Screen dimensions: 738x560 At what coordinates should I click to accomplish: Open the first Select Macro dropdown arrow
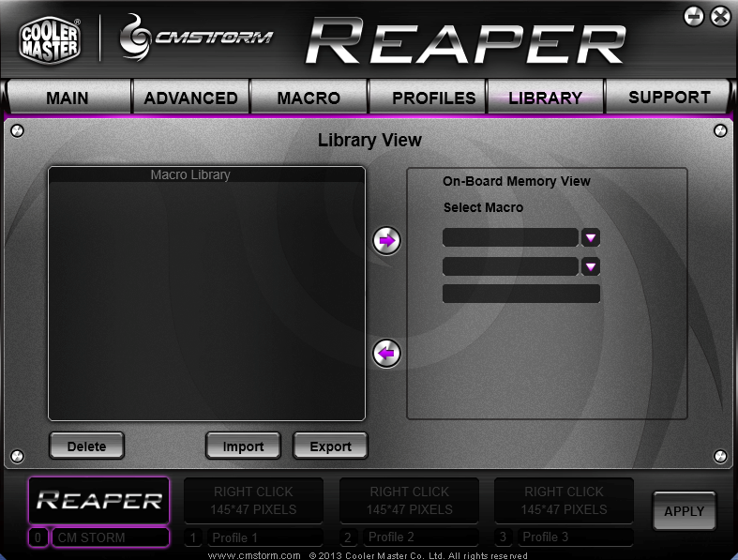(x=591, y=238)
